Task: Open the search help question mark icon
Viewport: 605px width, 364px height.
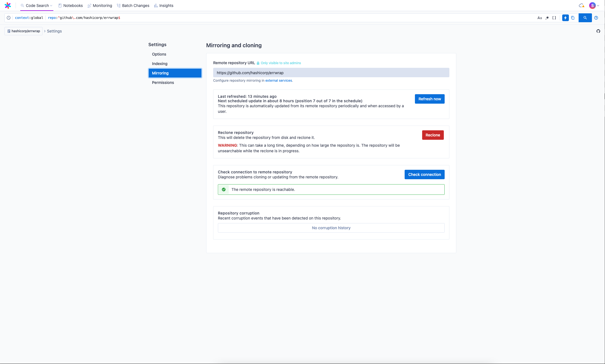Action: click(596, 18)
